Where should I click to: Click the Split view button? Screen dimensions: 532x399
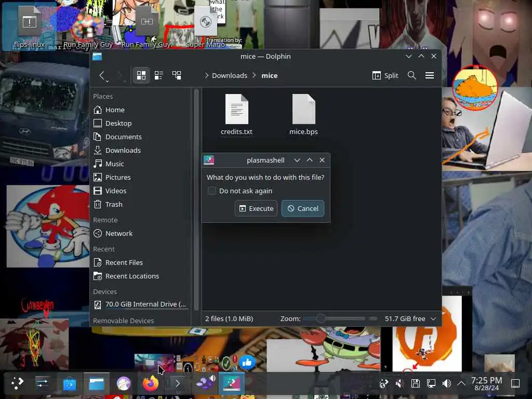(385, 75)
